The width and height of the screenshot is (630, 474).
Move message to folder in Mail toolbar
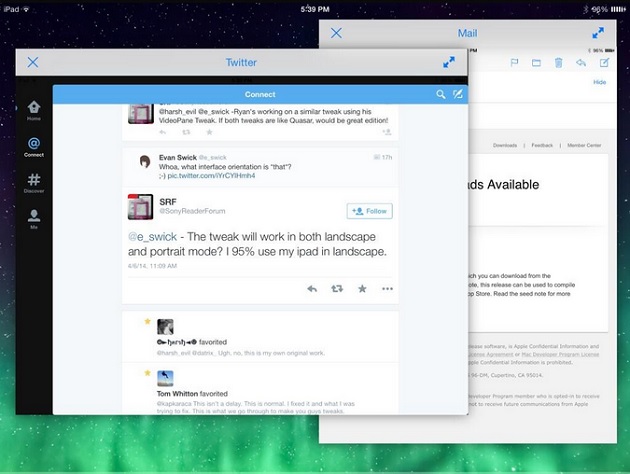coord(536,63)
